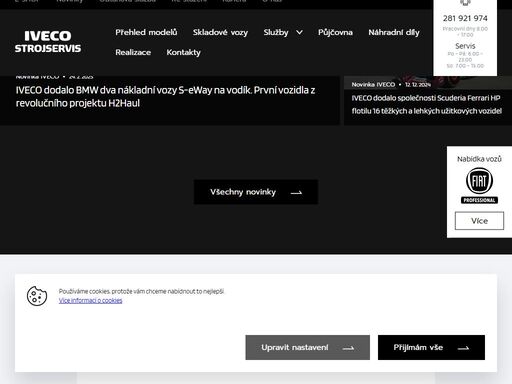Open Více informací o cookies link
The height and width of the screenshot is (384, 512).
click(90, 301)
